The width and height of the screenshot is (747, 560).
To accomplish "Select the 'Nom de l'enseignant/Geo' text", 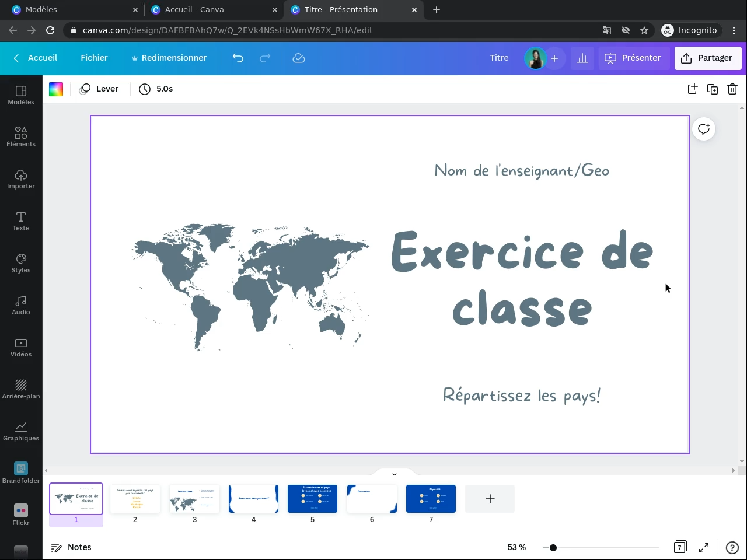I will tap(522, 170).
